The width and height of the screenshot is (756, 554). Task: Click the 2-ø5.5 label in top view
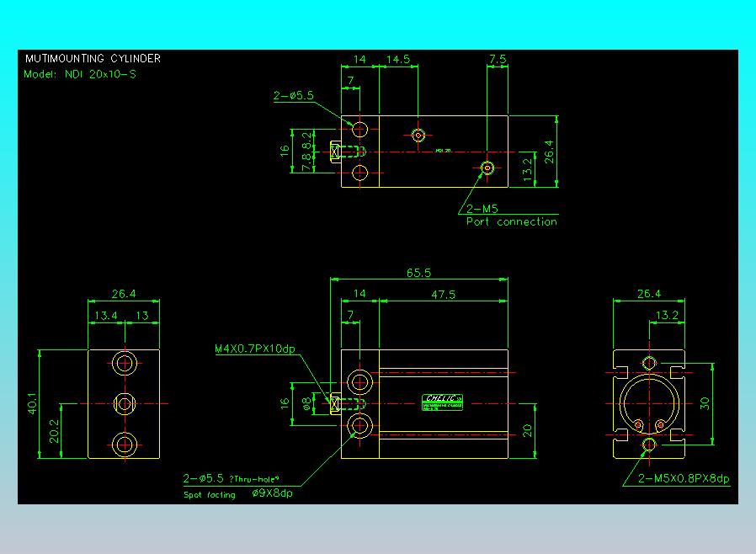[x=293, y=96]
